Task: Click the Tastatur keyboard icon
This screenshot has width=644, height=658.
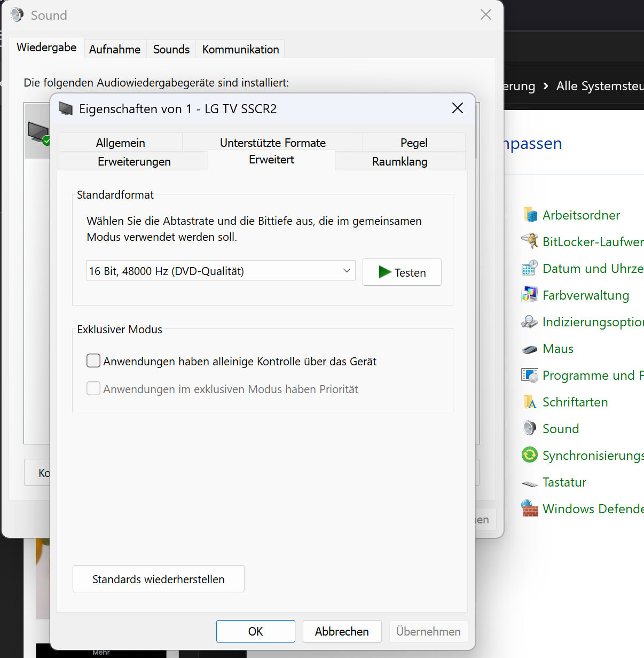Action: pyautogui.click(x=530, y=484)
